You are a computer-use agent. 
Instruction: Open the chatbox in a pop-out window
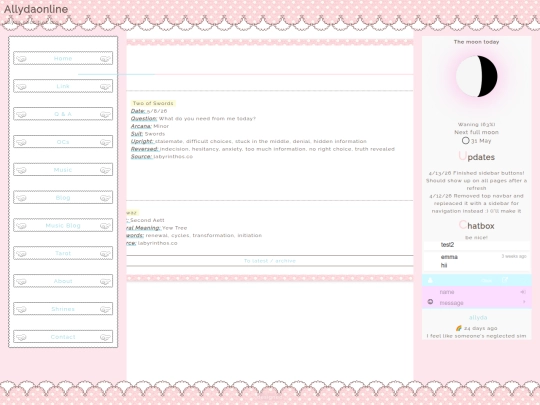(505, 280)
